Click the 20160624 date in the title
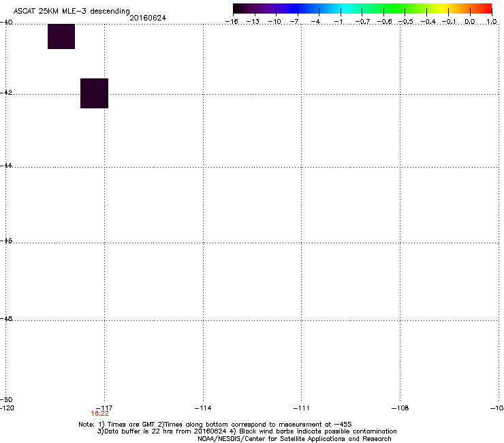The width and height of the screenshot is (504, 443). tap(148, 18)
